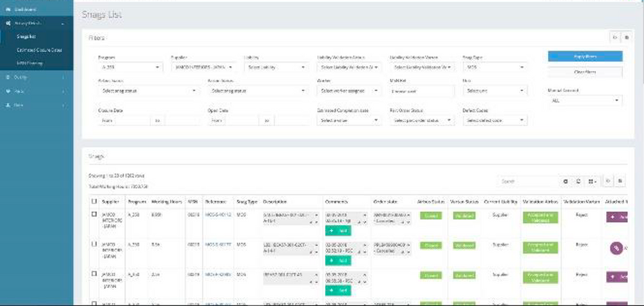Open the Airbus Status select snag status dropdown
The width and height of the screenshot is (644, 306).
pyautogui.click(x=148, y=91)
